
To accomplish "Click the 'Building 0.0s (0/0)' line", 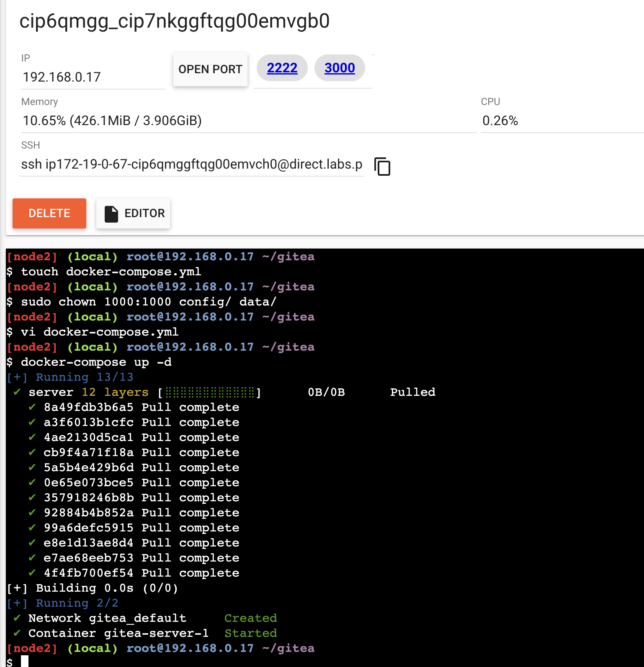I will [93, 588].
